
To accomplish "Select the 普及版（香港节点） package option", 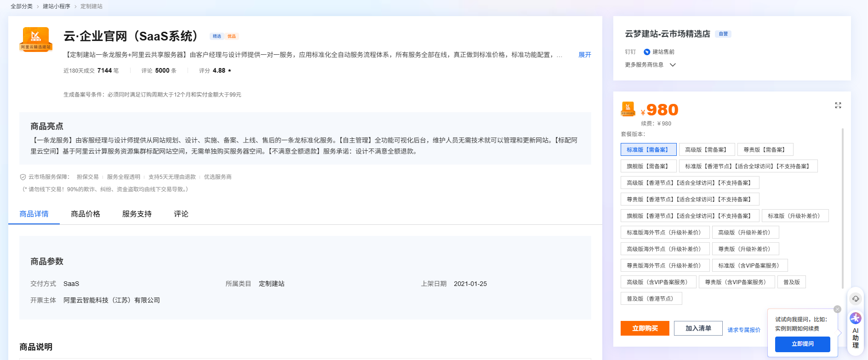I will 651,299.
